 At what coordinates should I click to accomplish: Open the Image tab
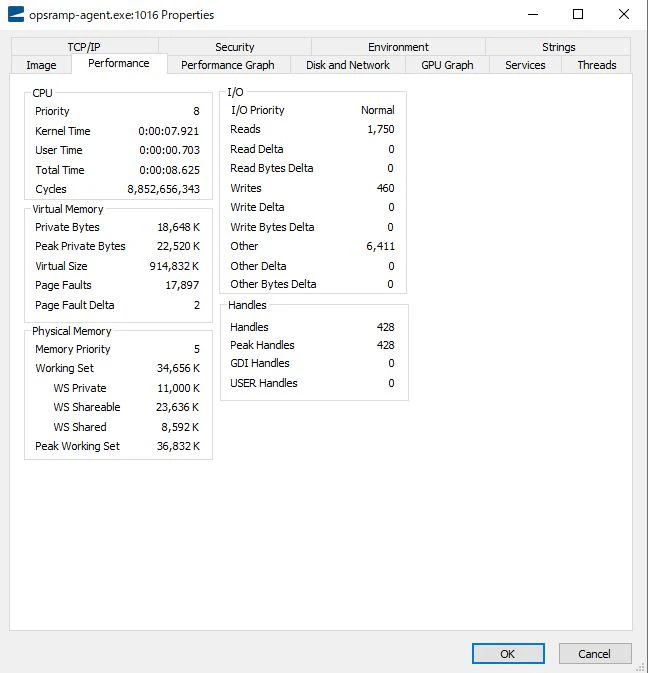tap(41, 65)
